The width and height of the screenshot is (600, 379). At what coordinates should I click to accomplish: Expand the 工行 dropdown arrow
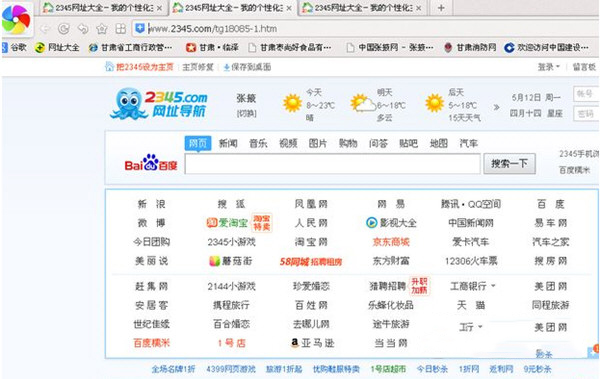(480, 327)
